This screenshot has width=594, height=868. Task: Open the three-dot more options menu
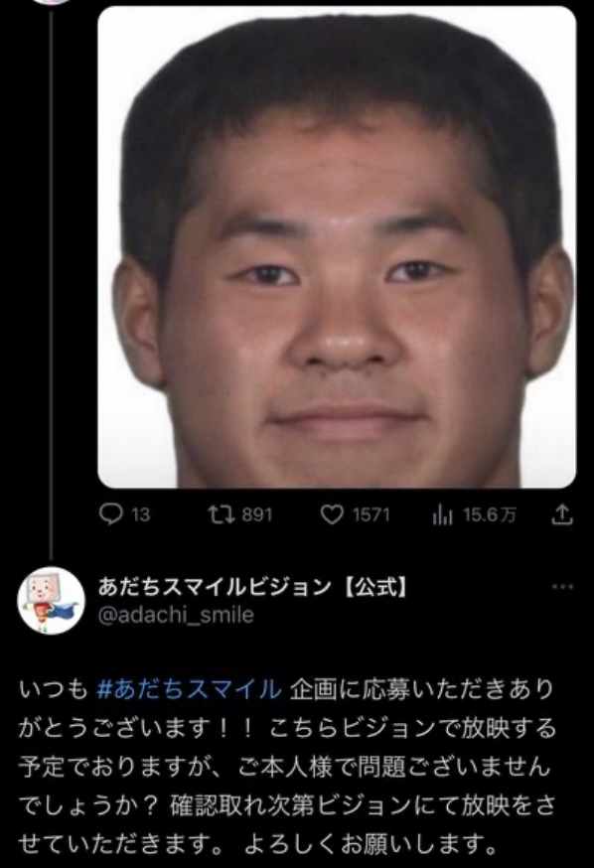[563, 586]
